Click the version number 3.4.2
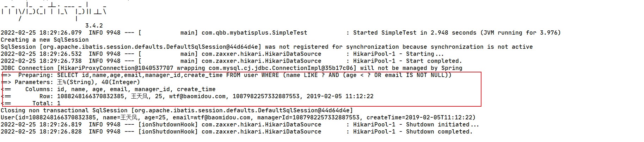The width and height of the screenshot is (644, 142). [94, 26]
